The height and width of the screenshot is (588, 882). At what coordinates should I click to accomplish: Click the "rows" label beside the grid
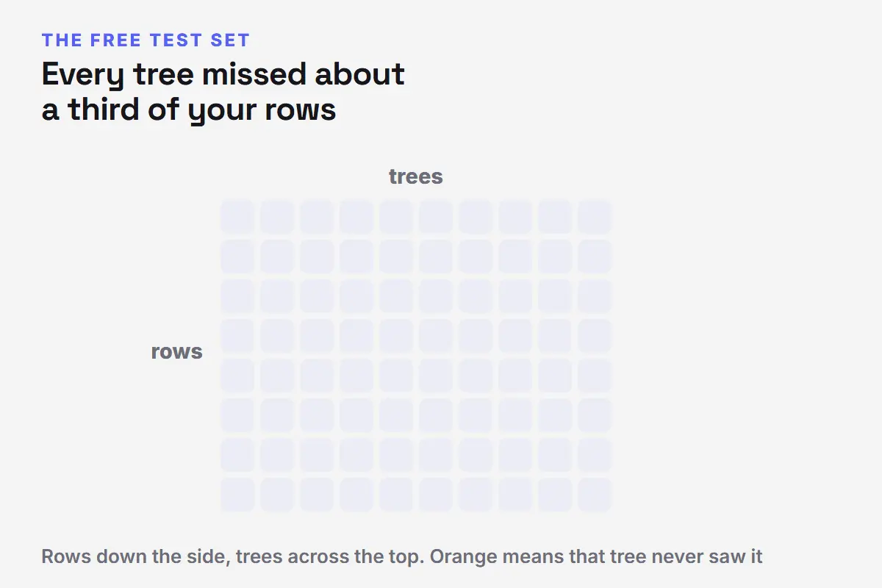click(176, 352)
